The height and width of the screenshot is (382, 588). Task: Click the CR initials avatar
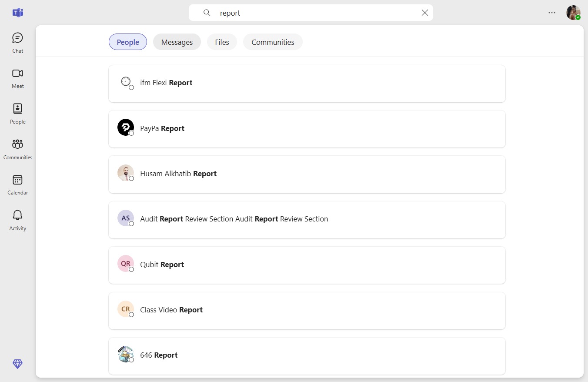(x=126, y=309)
